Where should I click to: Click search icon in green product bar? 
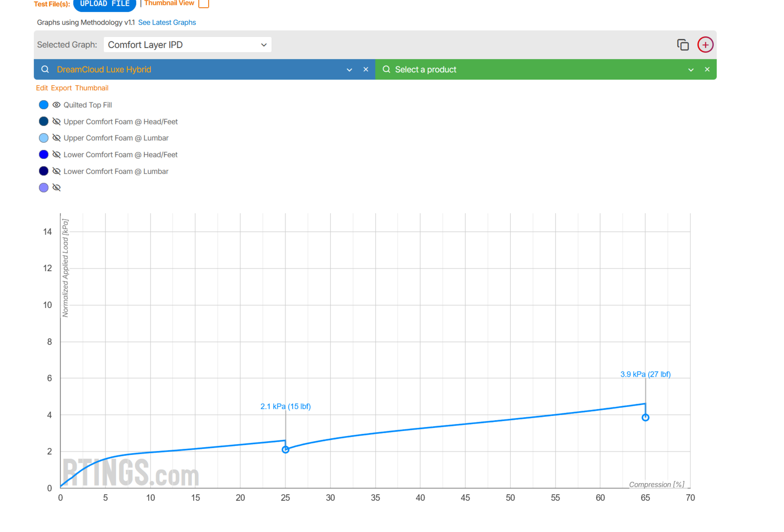tap(386, 69)
